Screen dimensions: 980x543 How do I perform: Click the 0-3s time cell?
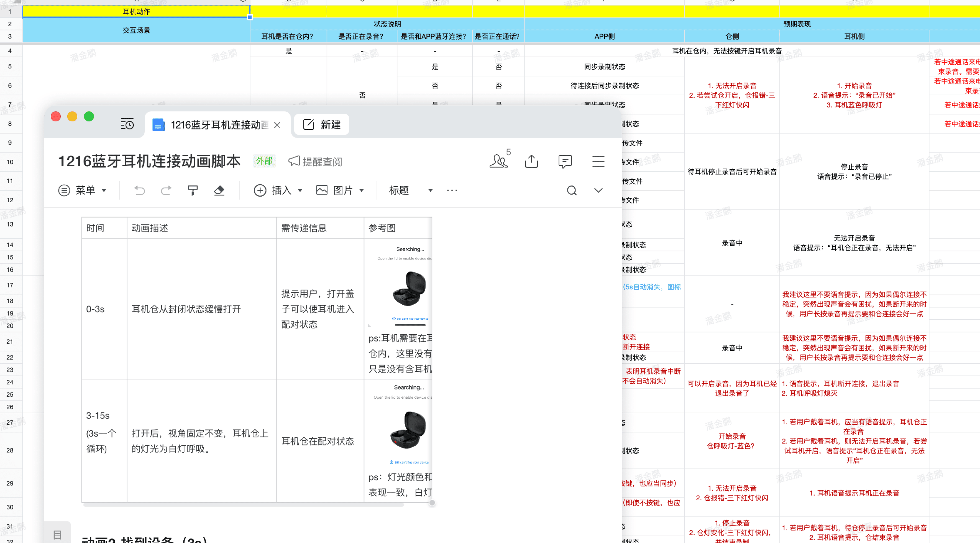tap(104, 309)
